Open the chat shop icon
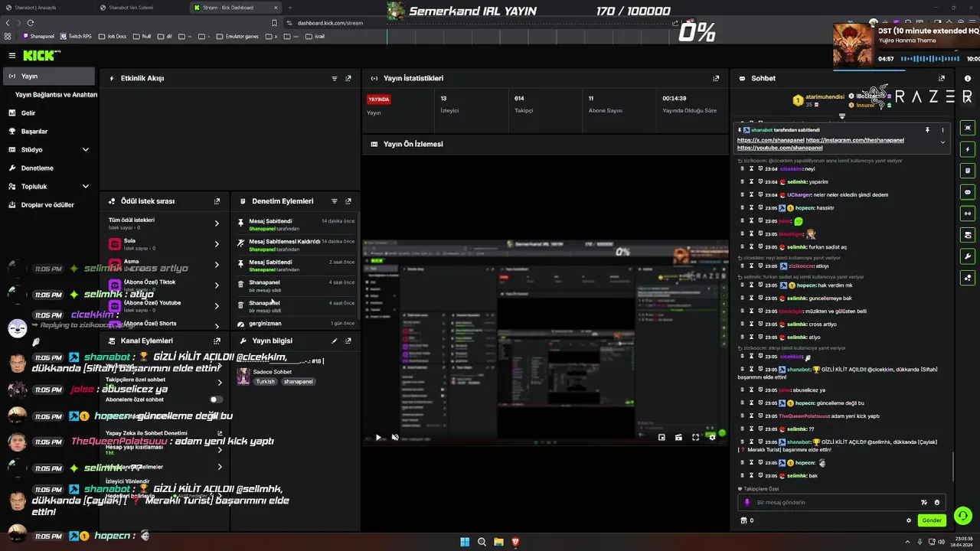The height and width of the screenshot is (551, 980). click(743, 520)
